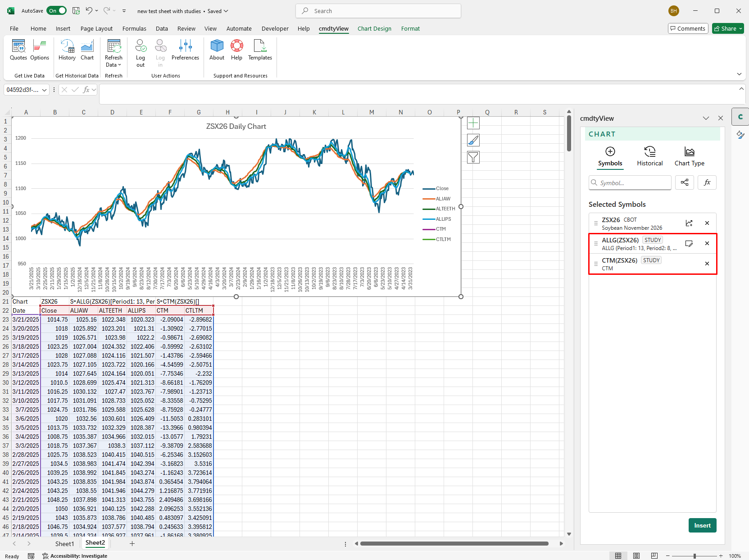Viewport: 749px width, 560px height.
Task: Switch to Page Break Preview in status bar
Action: click(654, 556)
